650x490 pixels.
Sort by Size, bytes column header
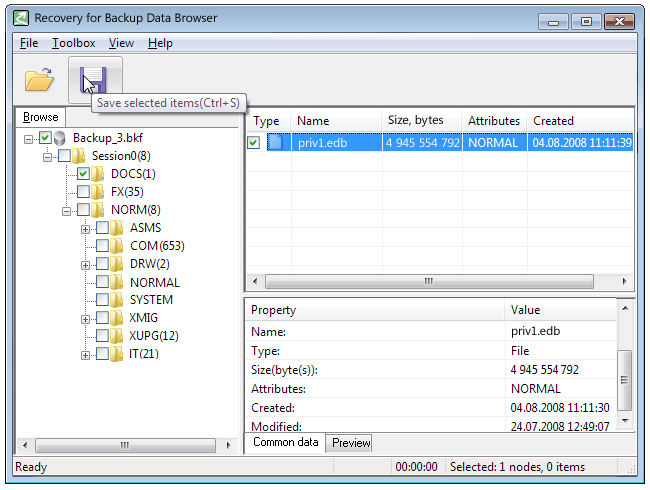(x=415, y=121)
